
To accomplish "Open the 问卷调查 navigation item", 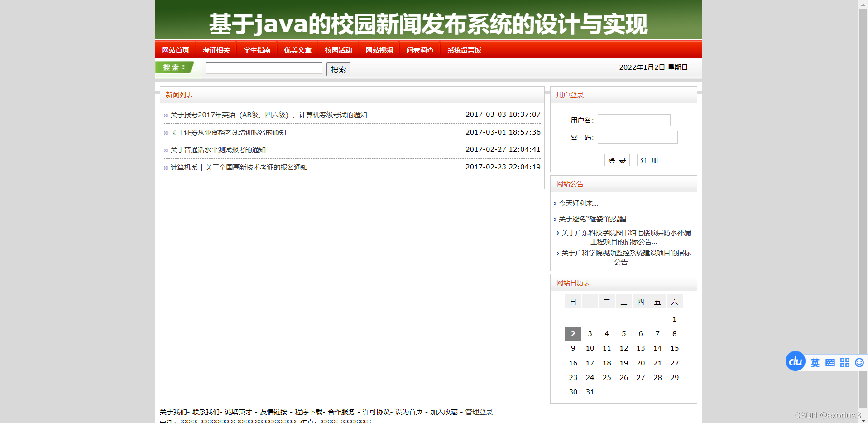I will [x=420, y=50].
